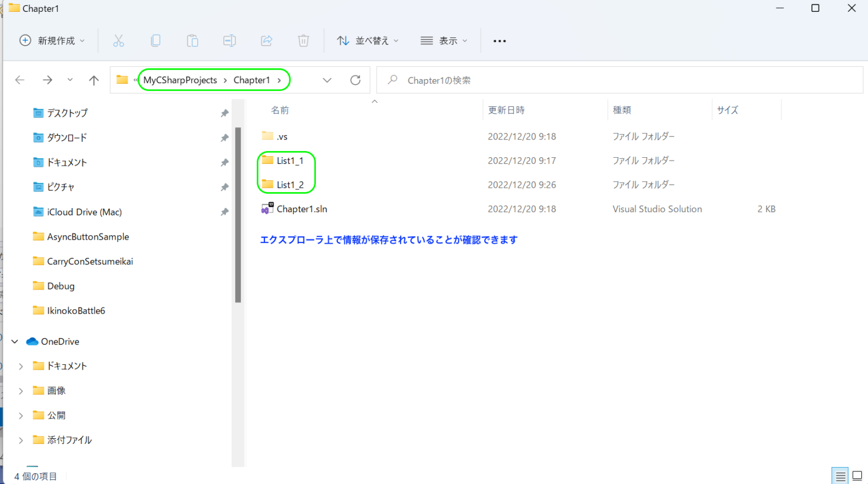The height and width of the screenshot is (484, 868).
Task: Collapse the OneDrive tree node
Action: [x=15, y=342]
